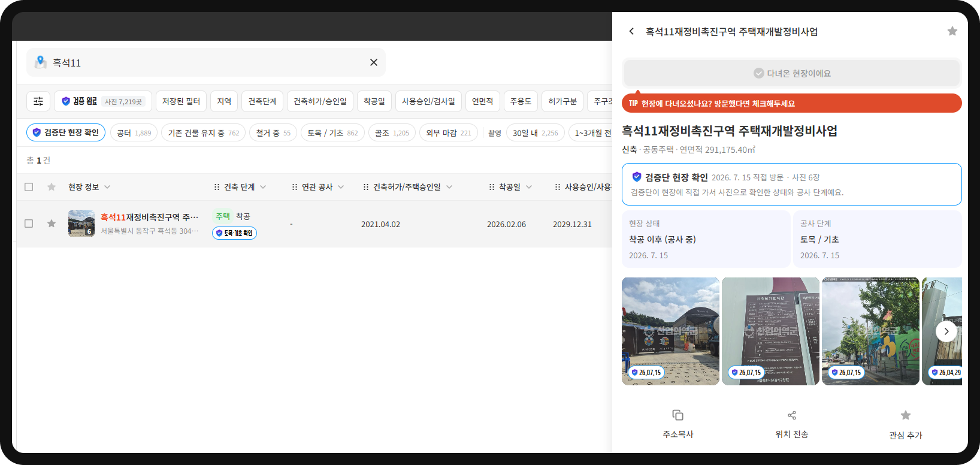Select the 토목 / 기초 862 chip
The height and width of the screenshot is (465, 980).
[332, 132]
